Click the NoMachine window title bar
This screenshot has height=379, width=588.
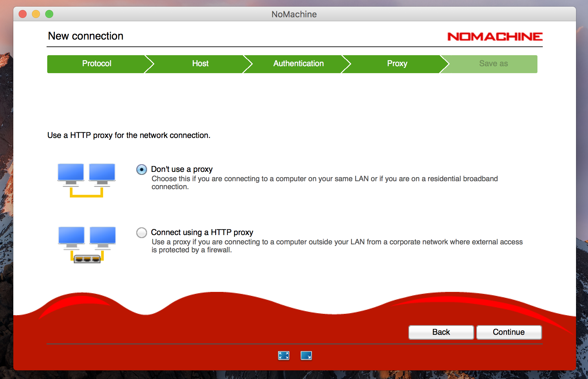[294, 14]
